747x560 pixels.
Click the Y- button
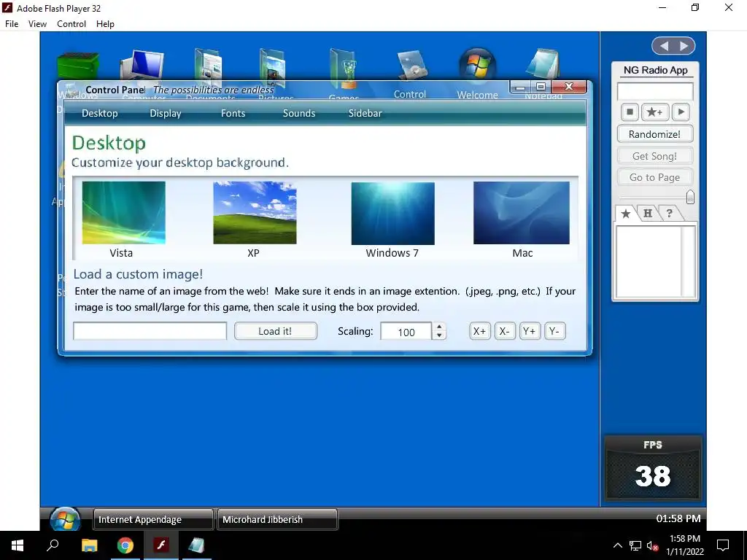pyautogui.click(x=554, y=331)
